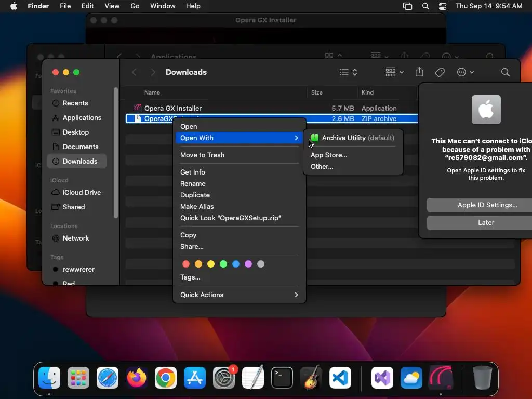The height and width of the screenshot is (399, 532).
Task: Select Make Alias
Action: [x=240, y=206]
